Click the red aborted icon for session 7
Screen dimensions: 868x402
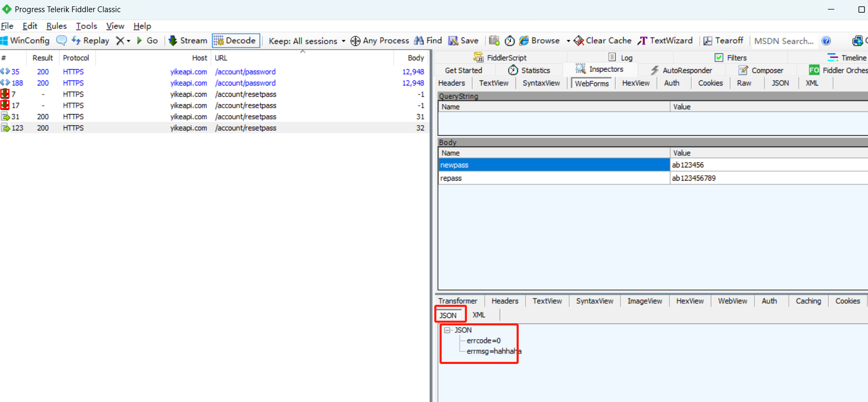5,94
